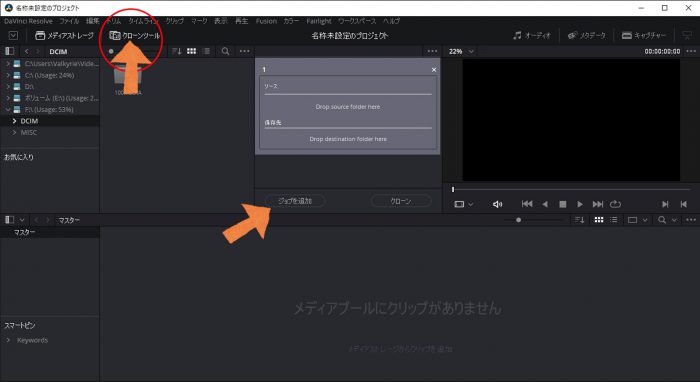Image resolution: width=700 pixels, height=382 pixels.
Task: Open the Fusion menu
Action: point(266,21)
